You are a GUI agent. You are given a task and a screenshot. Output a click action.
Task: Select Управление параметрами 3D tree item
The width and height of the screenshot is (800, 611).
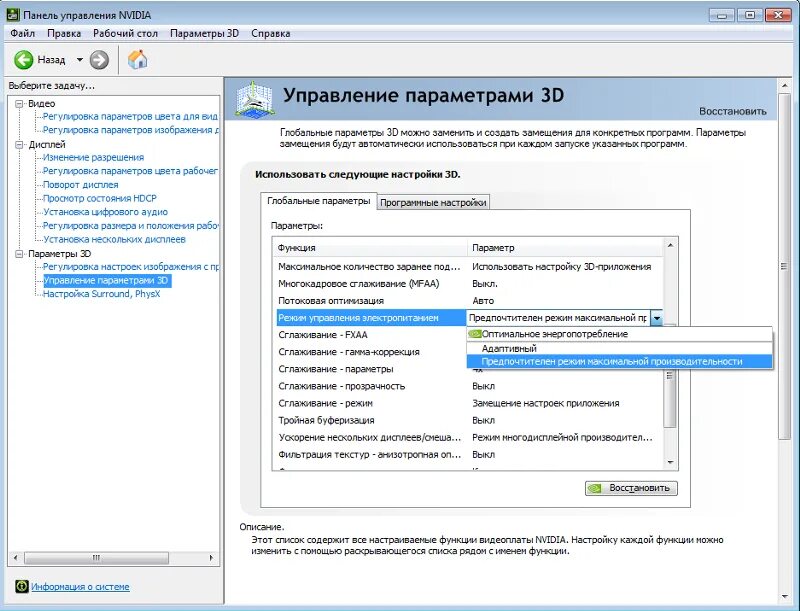click(x=106, y=281)
